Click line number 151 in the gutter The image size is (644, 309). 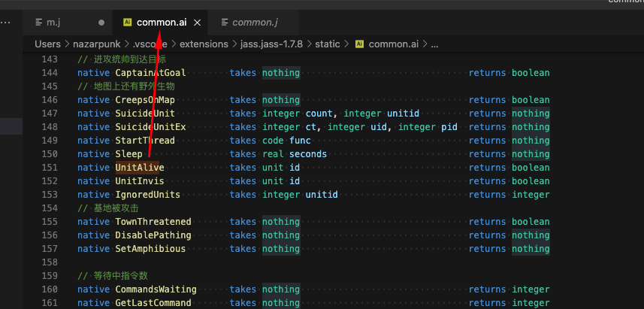50,168
